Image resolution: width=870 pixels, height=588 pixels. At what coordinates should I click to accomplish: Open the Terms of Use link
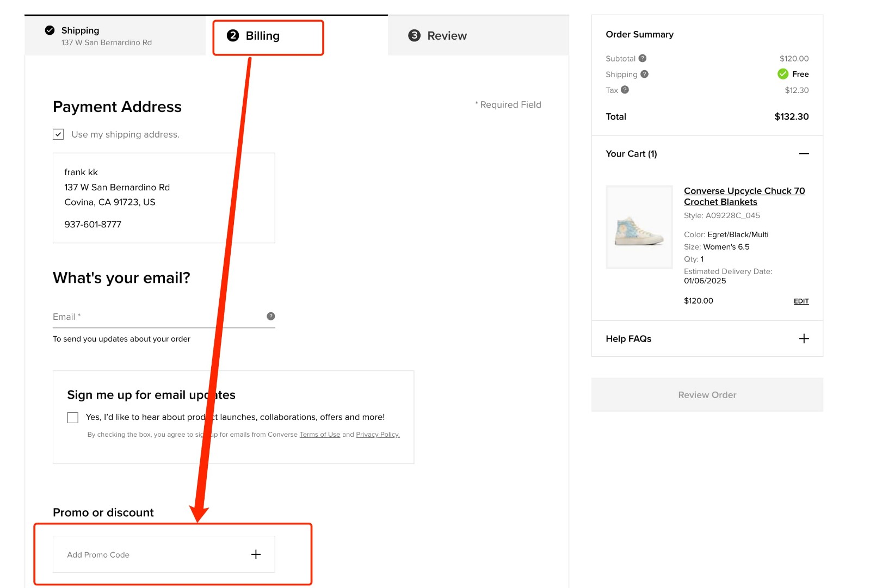tap(319, 435)
